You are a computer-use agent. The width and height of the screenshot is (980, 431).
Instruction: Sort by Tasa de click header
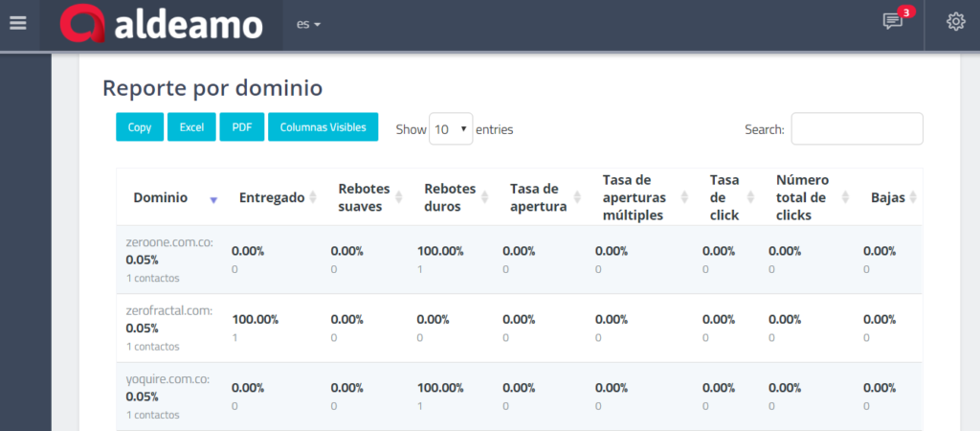[x=724, y=197]
